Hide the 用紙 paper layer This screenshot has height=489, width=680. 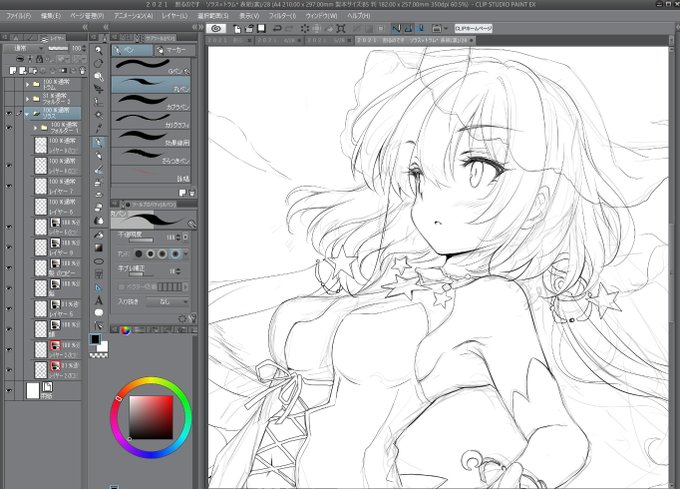point(9,390)
